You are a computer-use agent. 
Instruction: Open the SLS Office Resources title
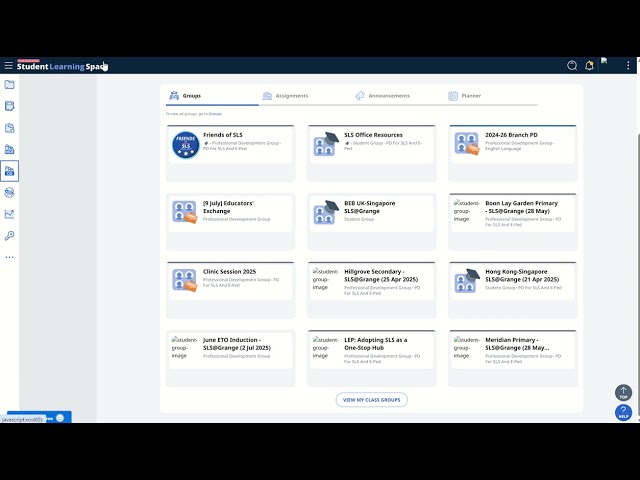[373, 135]
